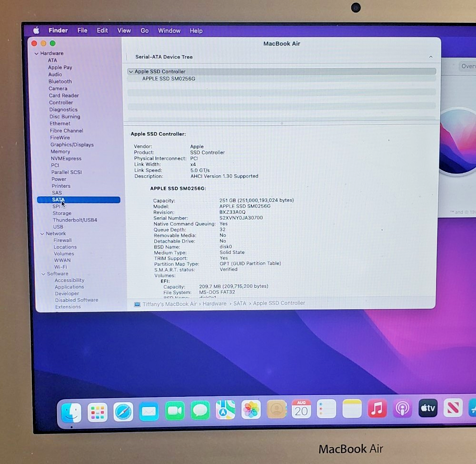Screen dimensions: 476x464
Task: Select Storage in the sidebar
Action: point(62,213)
